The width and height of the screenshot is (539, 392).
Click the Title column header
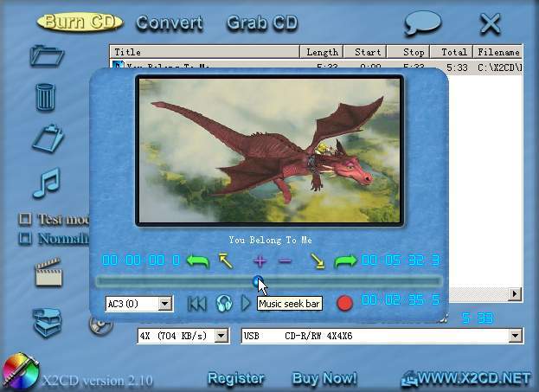205,52
